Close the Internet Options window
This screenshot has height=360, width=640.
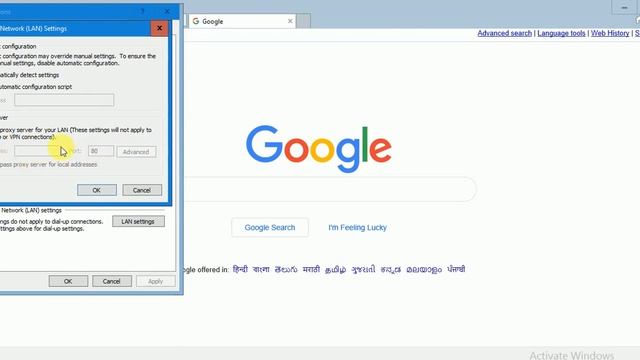(x=167, y=11)
